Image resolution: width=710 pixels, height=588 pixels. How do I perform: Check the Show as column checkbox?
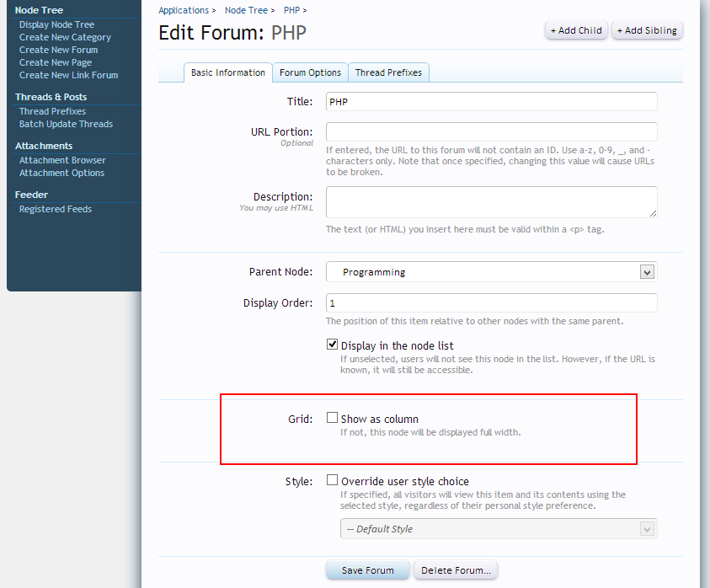coord(332,418)
